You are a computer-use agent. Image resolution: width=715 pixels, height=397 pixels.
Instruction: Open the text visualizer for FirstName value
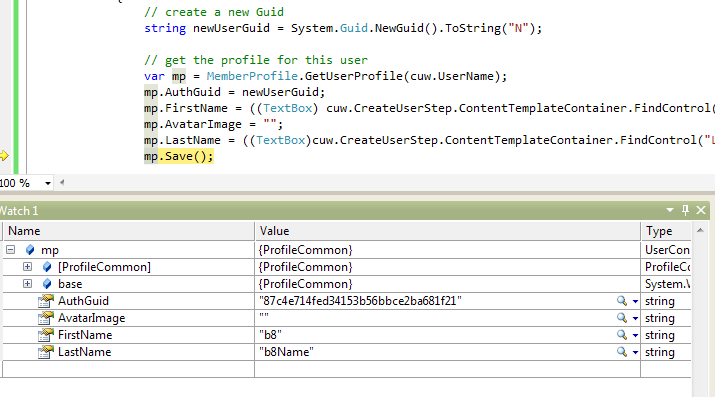pyautogui.click(x=622, y=335)
